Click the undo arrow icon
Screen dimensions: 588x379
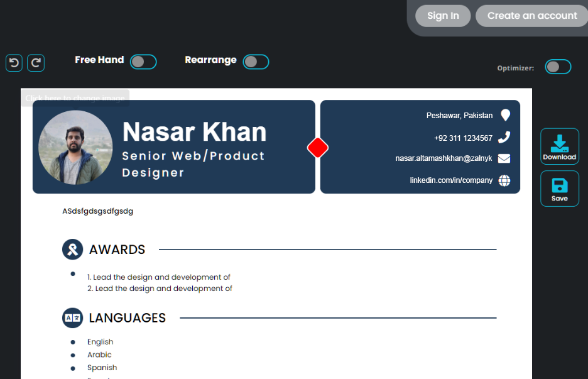(14, 63)
